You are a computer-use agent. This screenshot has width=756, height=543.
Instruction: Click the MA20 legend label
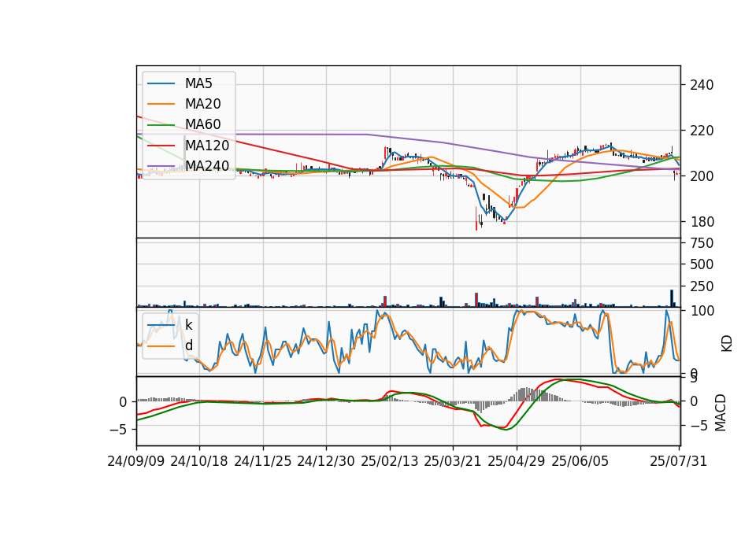[x=203, y=104]
